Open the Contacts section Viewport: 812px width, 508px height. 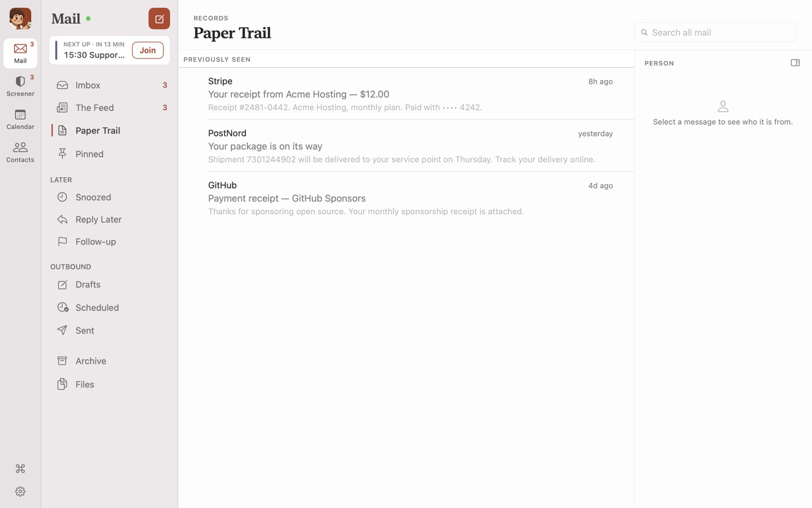click(x=20, y=152)
